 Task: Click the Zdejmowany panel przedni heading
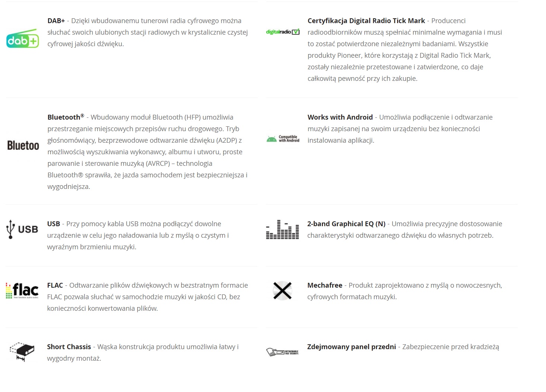tap(351, 347)
